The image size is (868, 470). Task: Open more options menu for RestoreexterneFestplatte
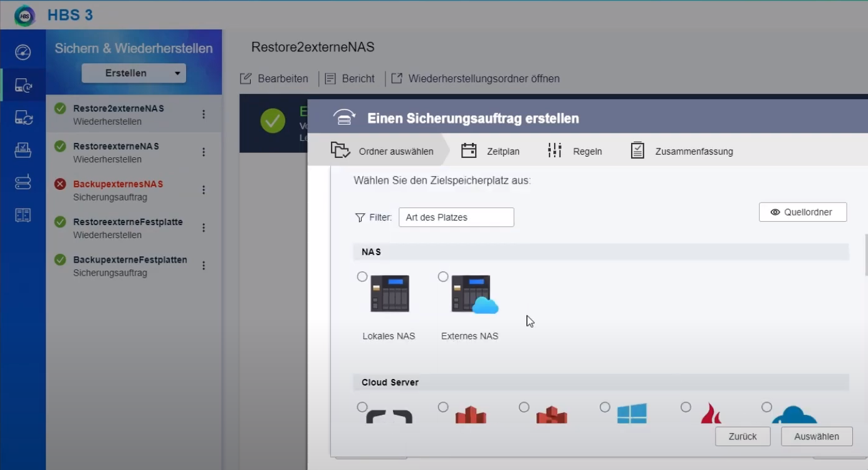[x=204, y=227]
